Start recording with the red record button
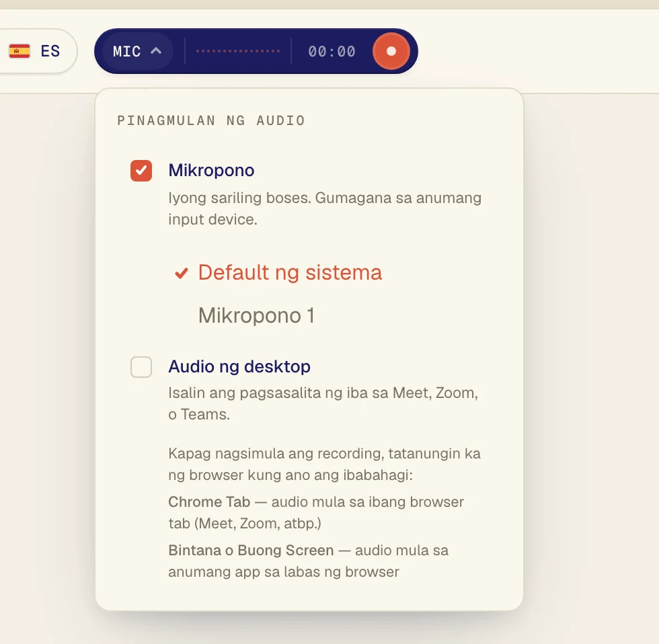Viewport: 659px width, 644px height. click(x=391, y=51)
